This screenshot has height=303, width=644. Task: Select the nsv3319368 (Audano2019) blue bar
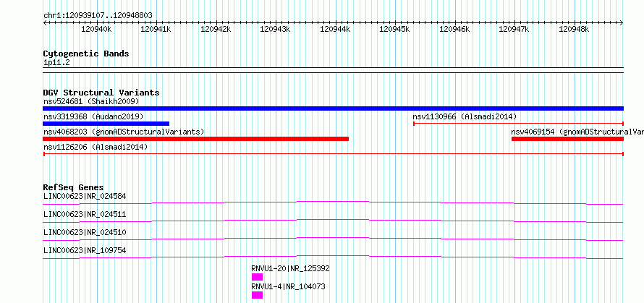pos(106,124)
